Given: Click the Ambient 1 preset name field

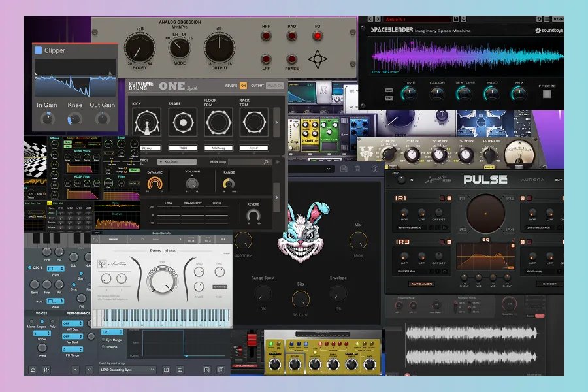Looking at the screenshot, I should coord(417,19).
